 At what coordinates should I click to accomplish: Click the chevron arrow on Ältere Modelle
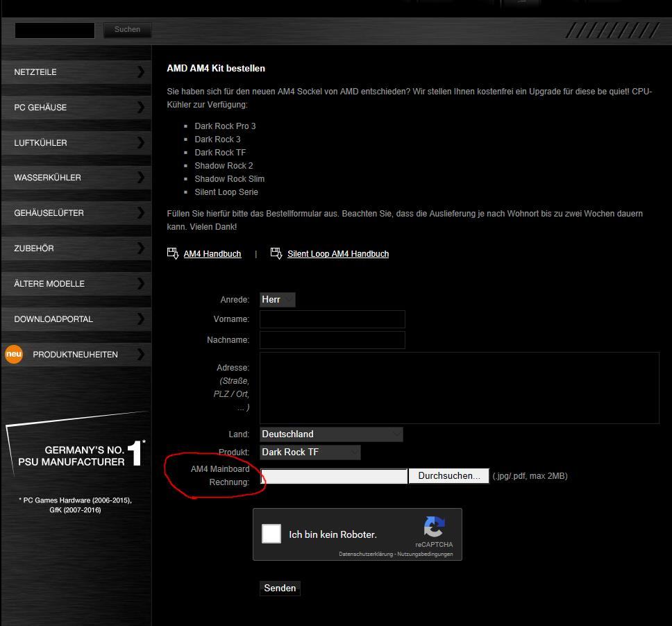[140, 283]
